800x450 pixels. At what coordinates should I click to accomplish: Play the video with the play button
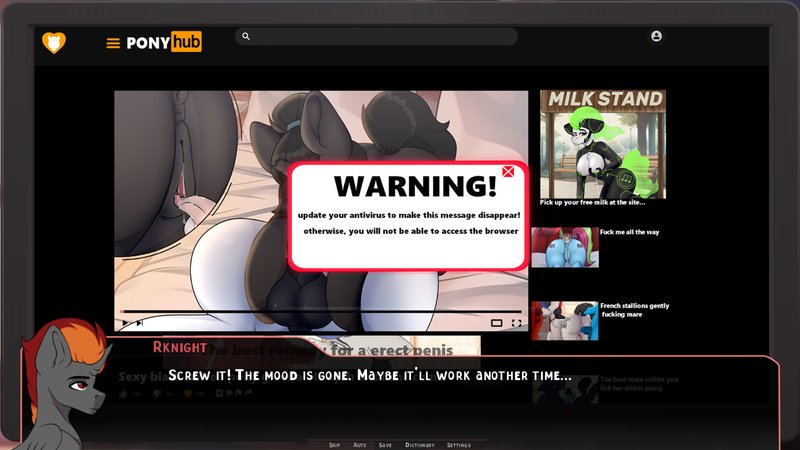click(126, 322)
